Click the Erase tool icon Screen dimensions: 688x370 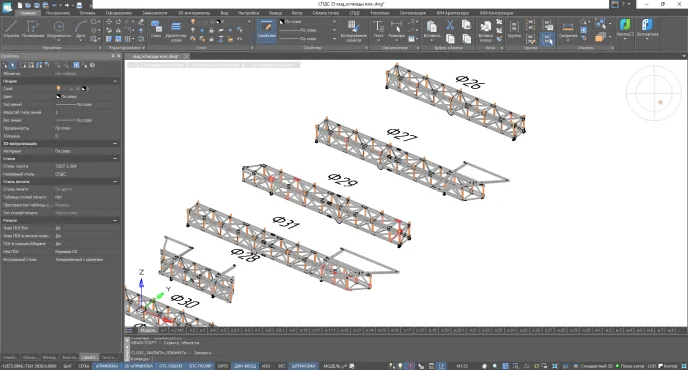click(x=141, y=22)
